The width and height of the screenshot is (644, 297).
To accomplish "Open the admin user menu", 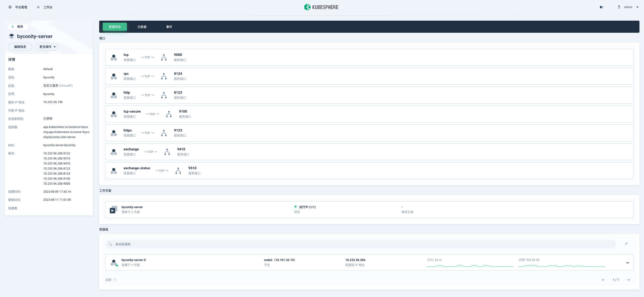I will 628,7.
